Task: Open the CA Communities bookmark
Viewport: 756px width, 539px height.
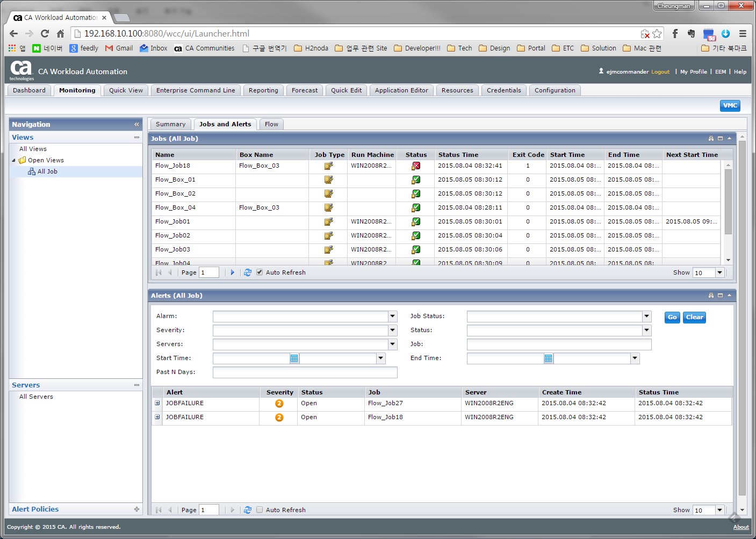Action: point(204,48)
